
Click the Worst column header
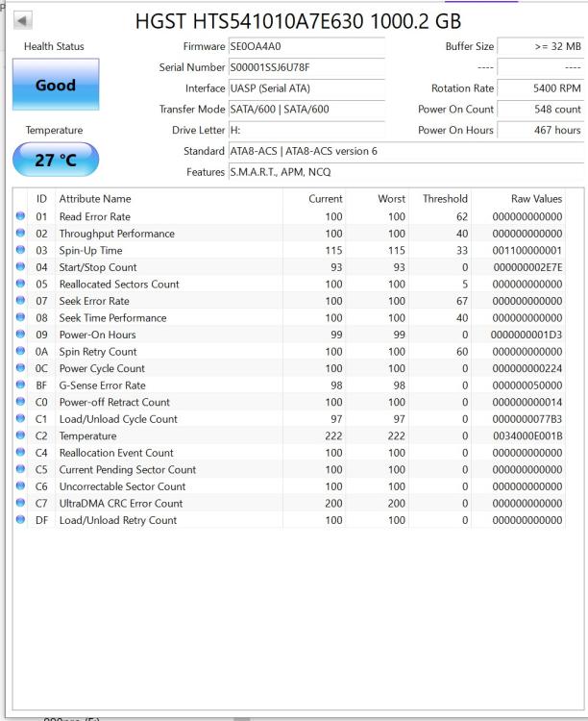(x=378, y=199)
